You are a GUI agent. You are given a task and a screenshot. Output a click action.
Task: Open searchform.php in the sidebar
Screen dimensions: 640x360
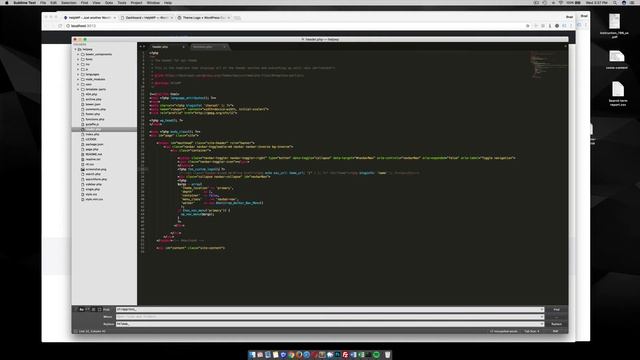[96, 179]
